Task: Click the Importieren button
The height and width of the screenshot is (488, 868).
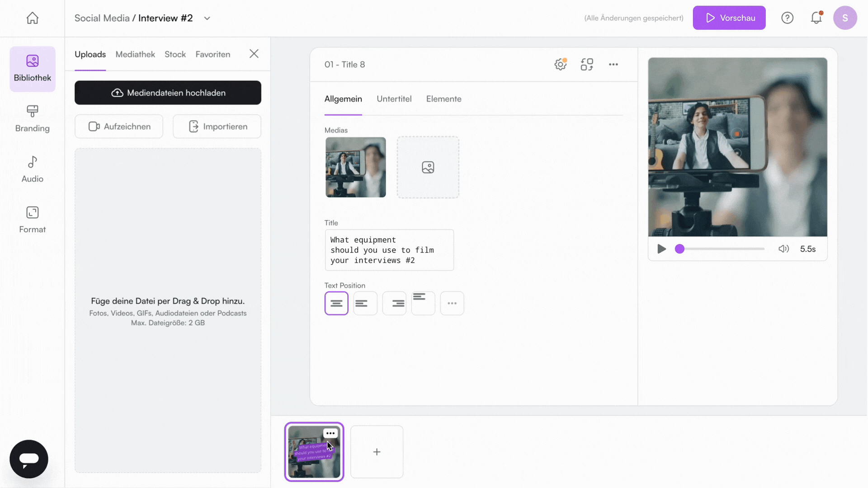Action: [x=217, y=127]
